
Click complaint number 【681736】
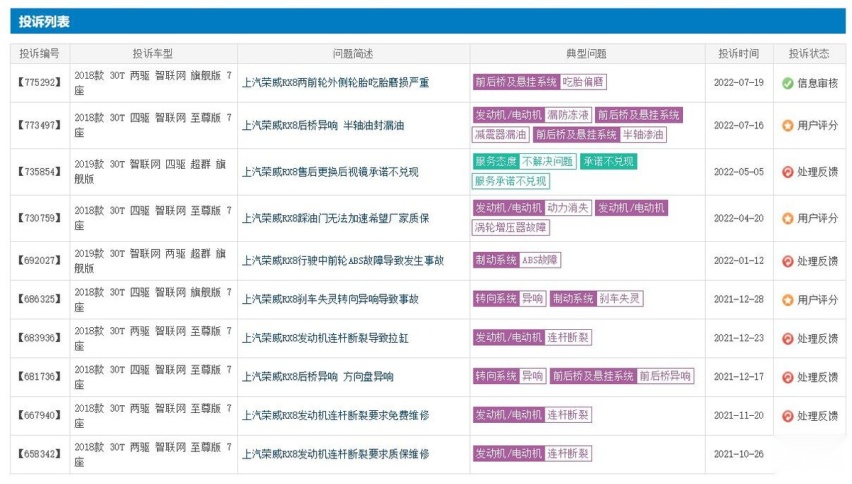[39, 377]
